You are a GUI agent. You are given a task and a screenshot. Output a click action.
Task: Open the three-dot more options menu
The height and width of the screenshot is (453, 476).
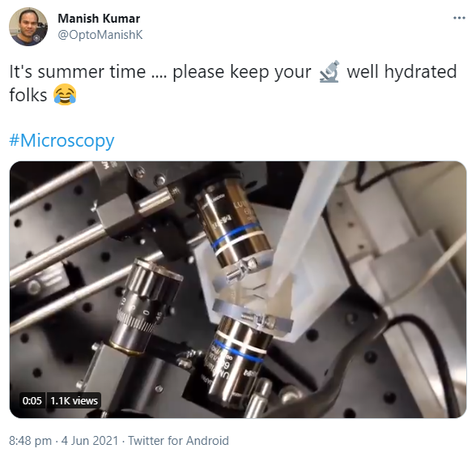[x=459, y=18]
